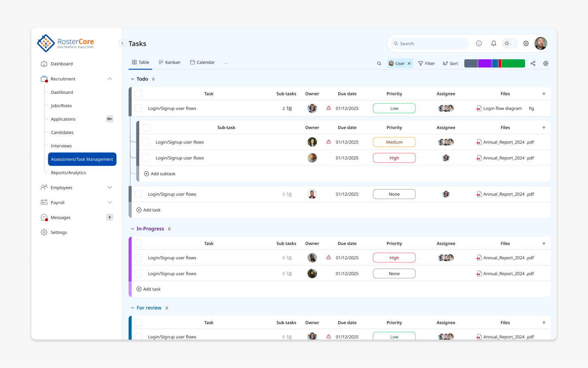Open Interviews under Recruitment
This screenshot has width=588, height=368.
coord(61,146)
